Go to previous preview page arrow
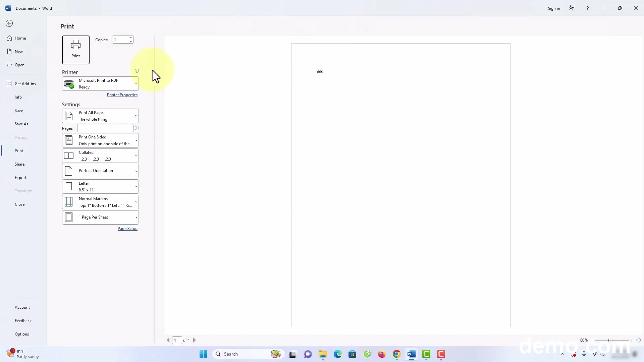 [168, 340]
